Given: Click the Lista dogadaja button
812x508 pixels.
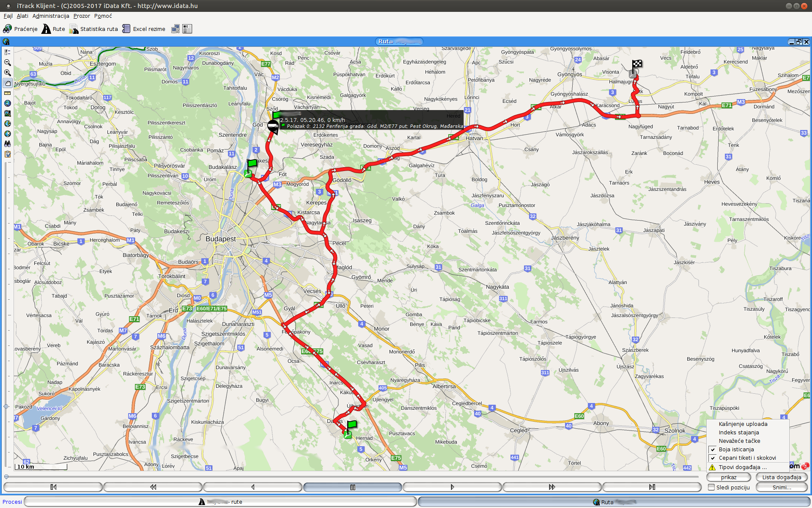Looking at the screenshot, I should tap(782, 477).
